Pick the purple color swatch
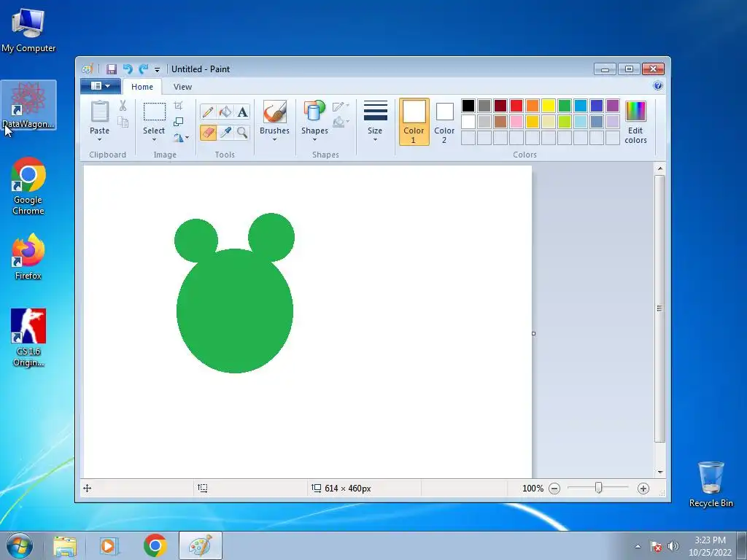The height and width of the screenshot is (560, 747). (x=613, y=106)
